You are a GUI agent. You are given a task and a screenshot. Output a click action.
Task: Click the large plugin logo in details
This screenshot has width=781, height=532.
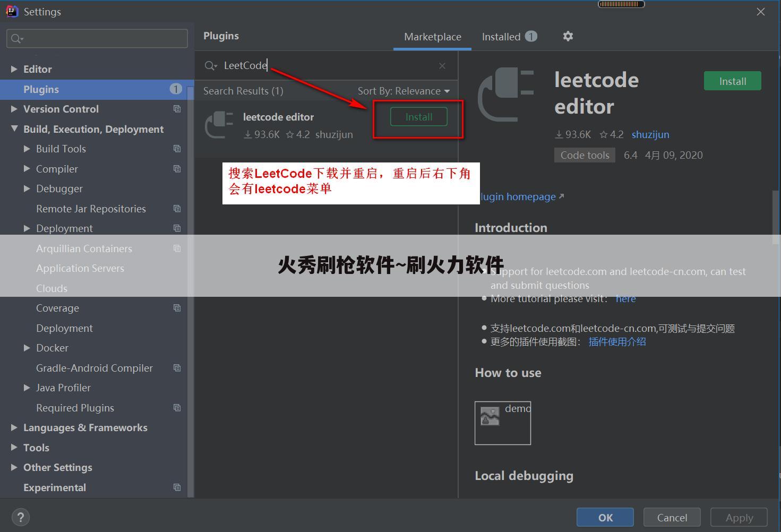505,95
